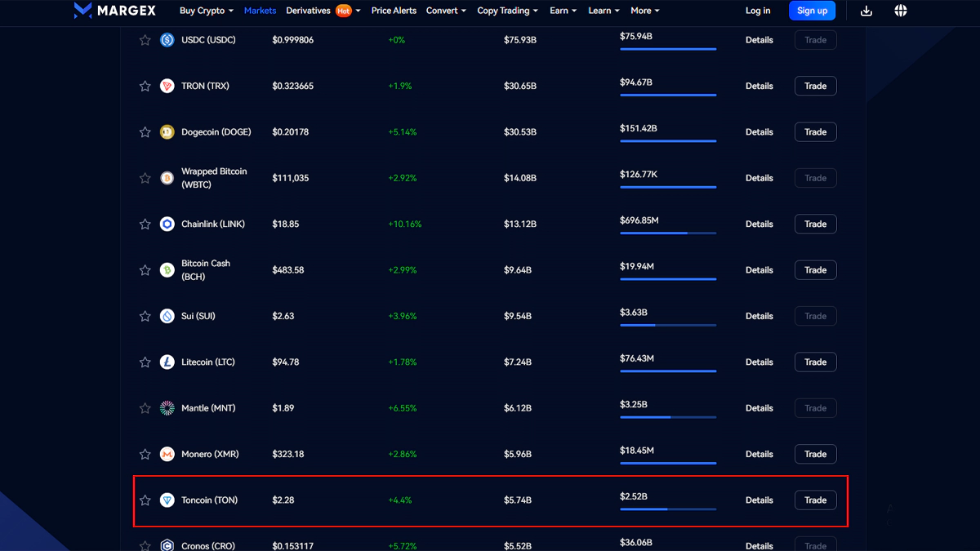Click the download app icon
Image resolution: width=980 pixels, height=551 pixels.
[x=866, y=11]
